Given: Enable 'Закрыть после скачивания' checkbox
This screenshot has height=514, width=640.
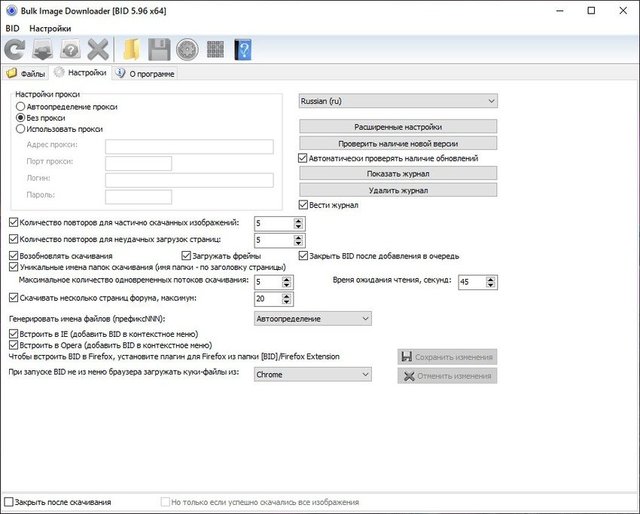Looking at the screenshot, I should point(10,502).
